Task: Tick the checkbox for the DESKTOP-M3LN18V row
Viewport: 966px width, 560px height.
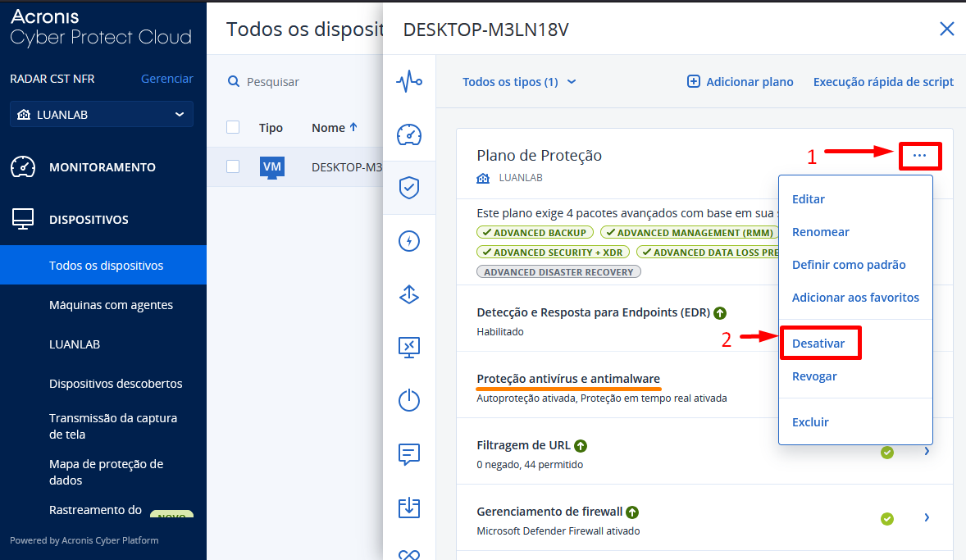Action: click(233, 166)
